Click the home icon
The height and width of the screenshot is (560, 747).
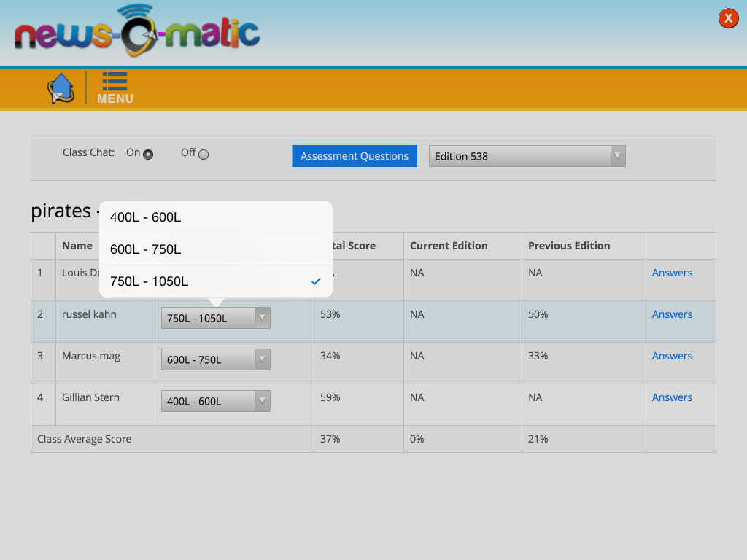pos(61,87)
